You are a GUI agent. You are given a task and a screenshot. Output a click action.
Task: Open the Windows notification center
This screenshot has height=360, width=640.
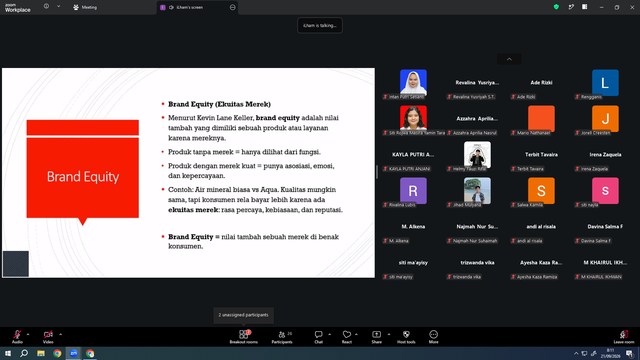630,353
